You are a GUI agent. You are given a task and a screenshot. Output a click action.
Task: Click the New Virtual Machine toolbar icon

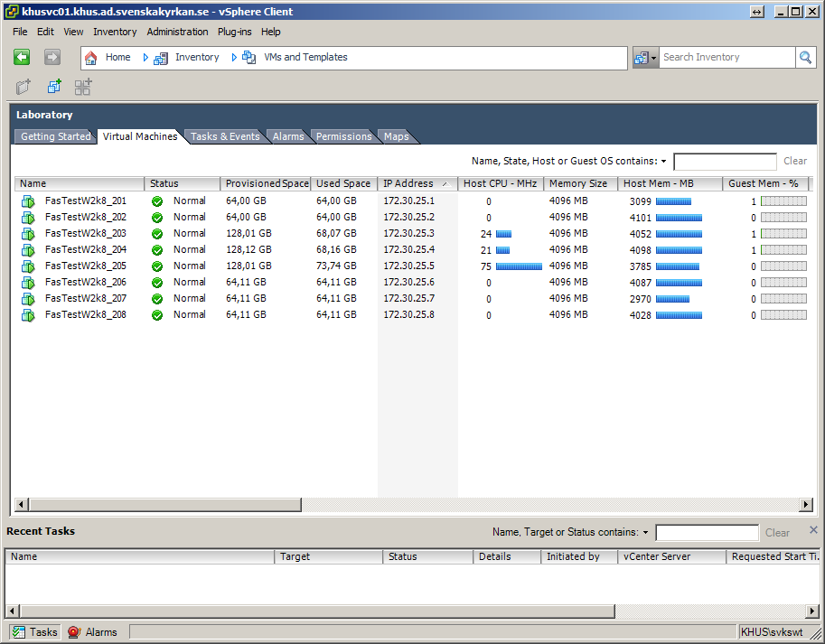pyautogui.click(x=54, y=87)
